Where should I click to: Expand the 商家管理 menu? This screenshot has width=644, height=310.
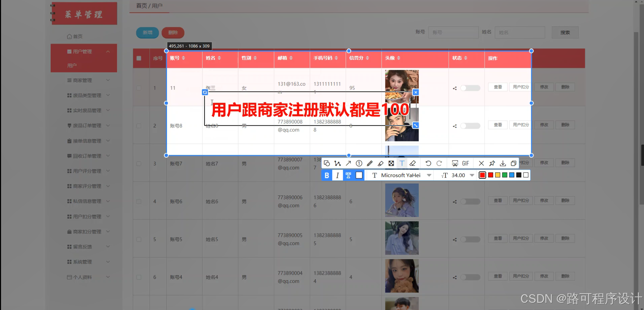coord(84,80)
